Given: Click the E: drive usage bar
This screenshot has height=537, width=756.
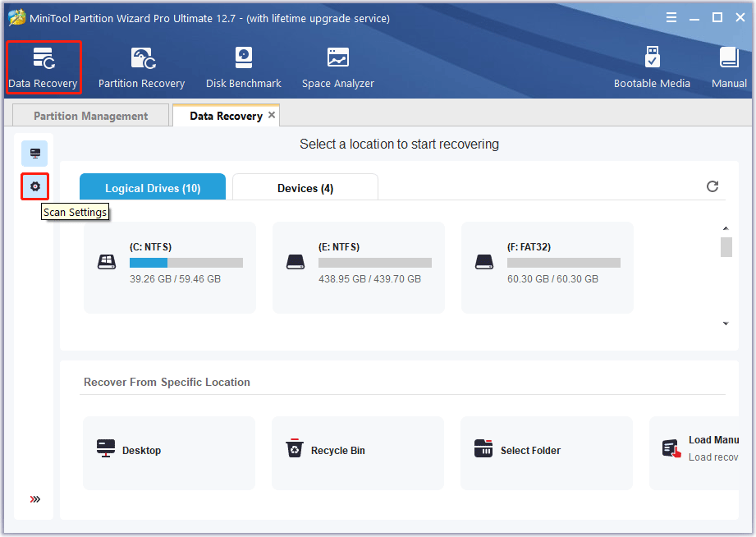Looking at the screenshot, I should coord(375,263).
